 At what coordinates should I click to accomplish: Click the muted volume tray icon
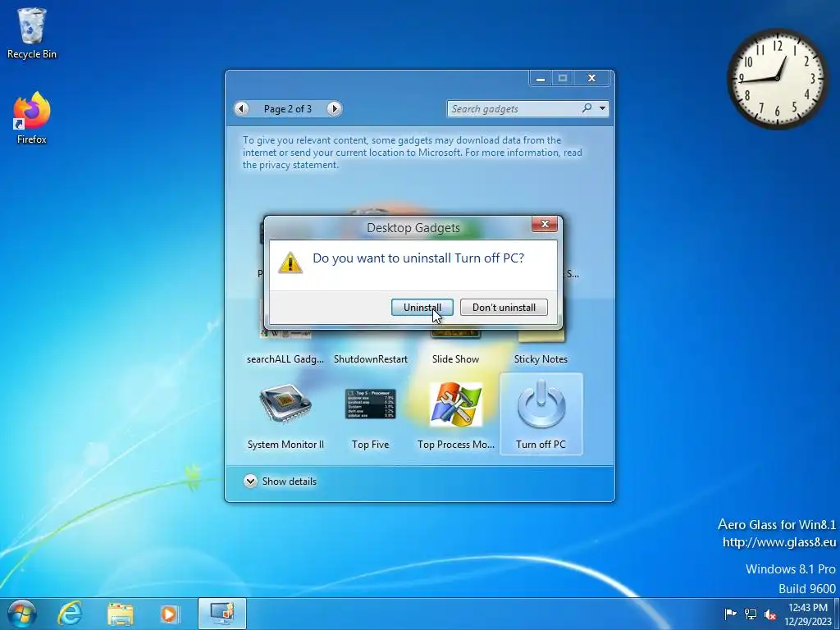(770, 614)
